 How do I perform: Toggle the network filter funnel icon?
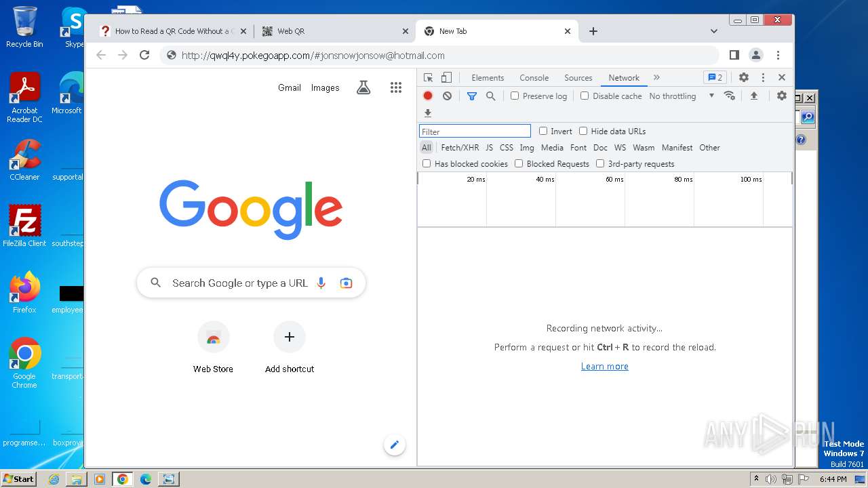point(472,96)
